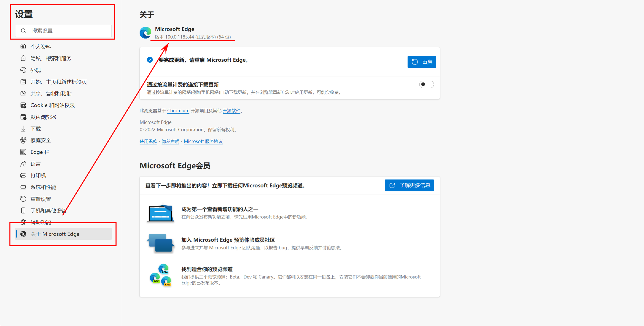Open the 开源软件 link

pos(231,110)
